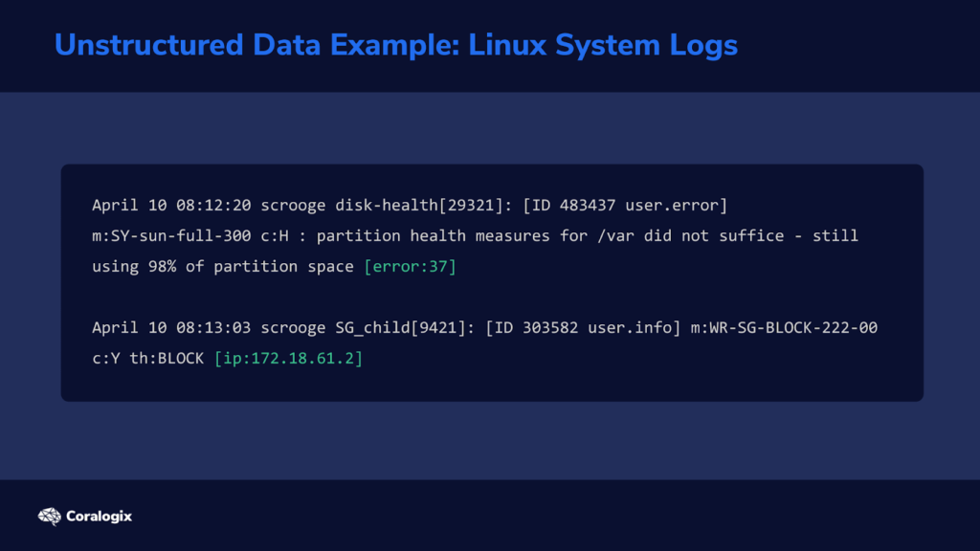The image size is (980, 551).
Task: Click 'using 98% of partition space' text
Action: (222, 267)
